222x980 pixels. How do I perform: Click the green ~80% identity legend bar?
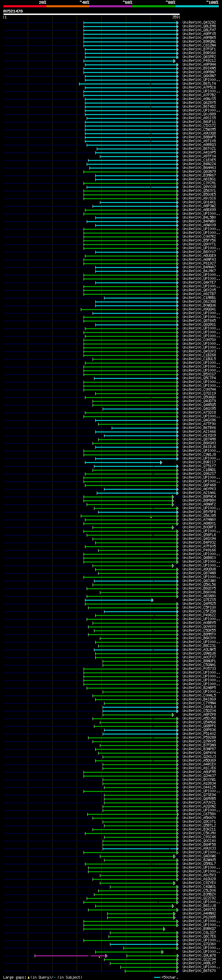click(154, 6)
